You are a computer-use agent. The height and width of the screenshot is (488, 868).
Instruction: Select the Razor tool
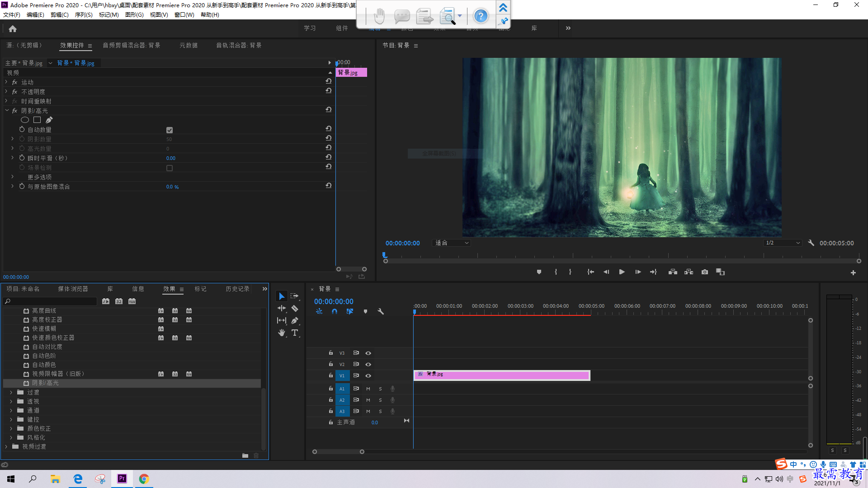tap(295, 308)
